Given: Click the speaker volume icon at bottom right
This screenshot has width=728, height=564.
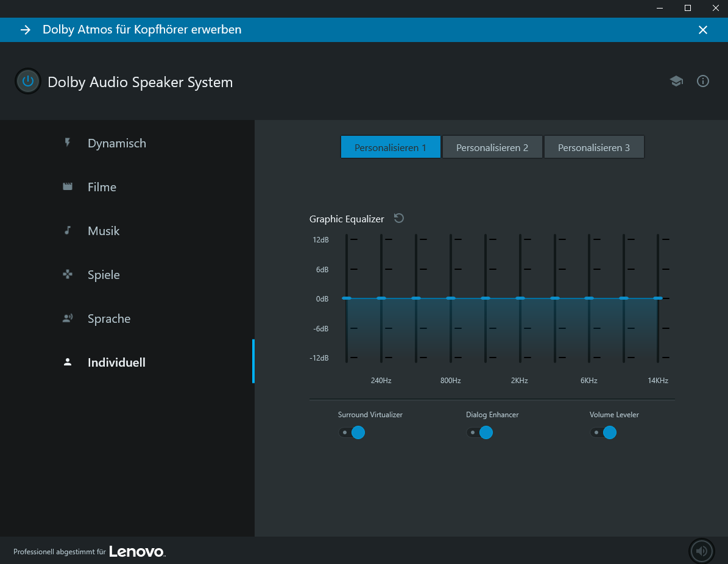Looking at the screenshot, I should click(701, 551).
